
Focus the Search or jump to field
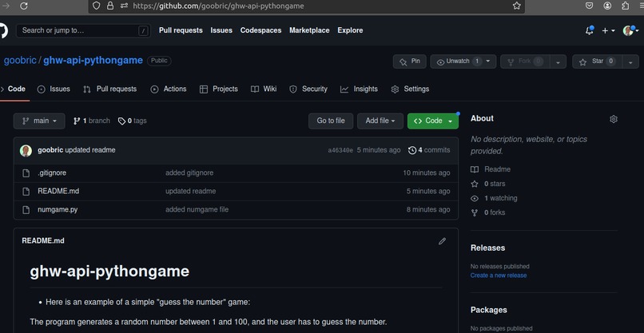pos(83,30)
